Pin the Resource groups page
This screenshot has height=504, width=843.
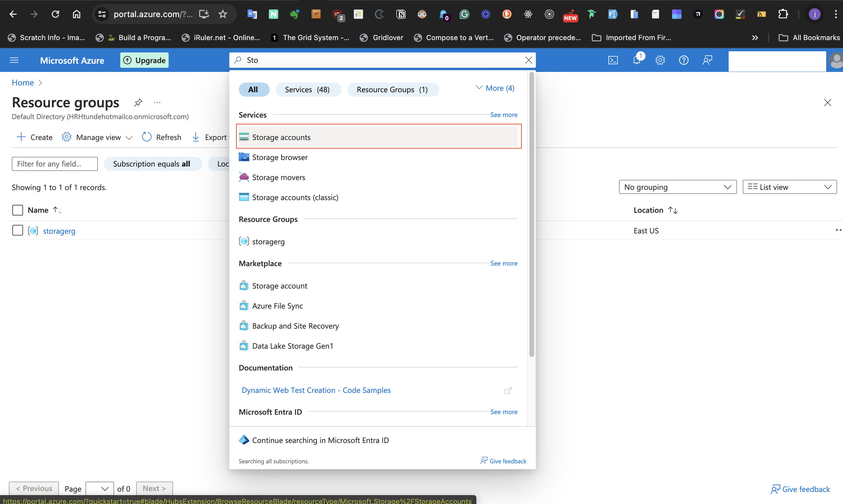pos(138,102)
